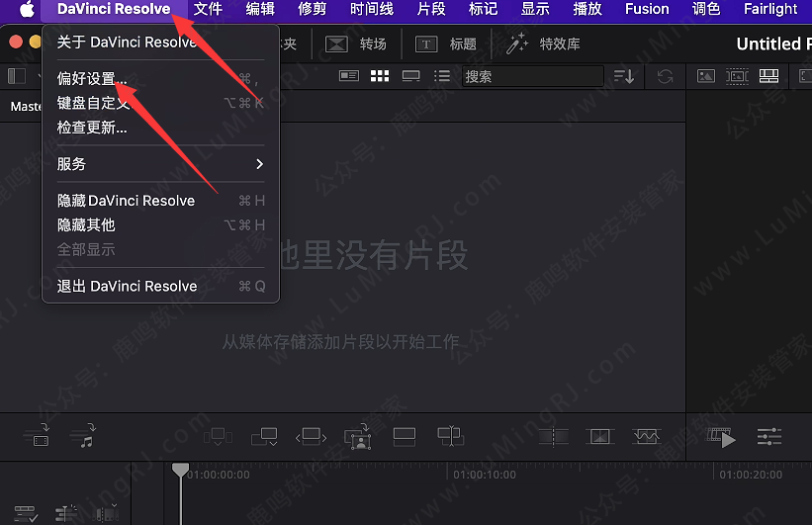
Task: Open the Apple menu
Action: pos(27,9)
